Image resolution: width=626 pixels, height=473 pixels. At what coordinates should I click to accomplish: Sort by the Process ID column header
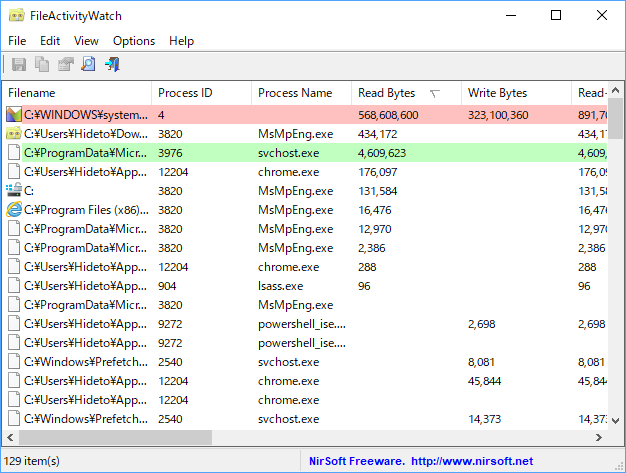(x=202, y=93)
